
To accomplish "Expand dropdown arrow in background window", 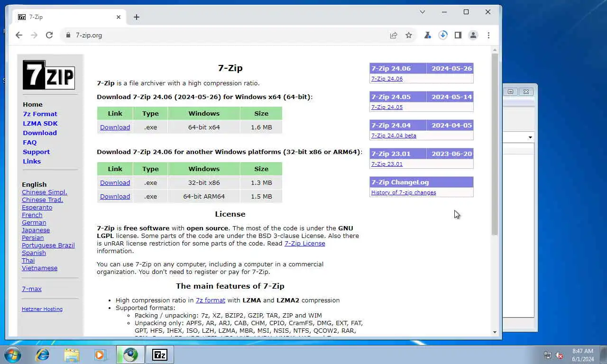I will point(530,137).
